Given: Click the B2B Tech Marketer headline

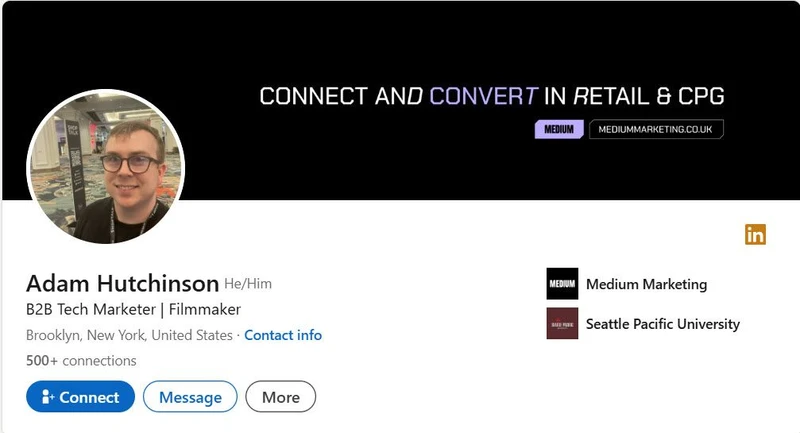Looking at the screenshot, I should [133, 309].
